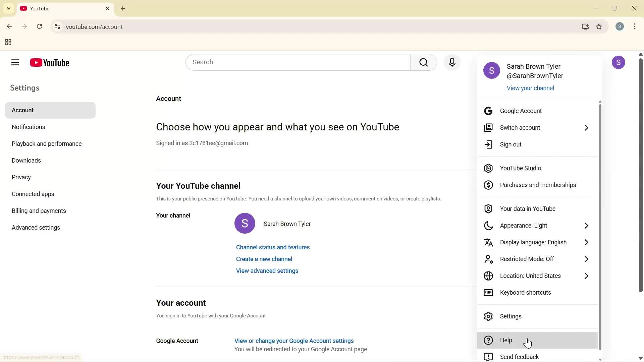Switch to the Notifications settings section
Image resolution: width=644 pixels, height=362 pixels.
tap(28, 127)
